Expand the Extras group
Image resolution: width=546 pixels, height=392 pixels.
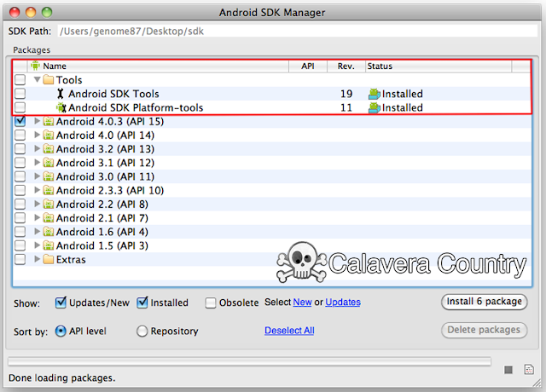click(37, 259)
